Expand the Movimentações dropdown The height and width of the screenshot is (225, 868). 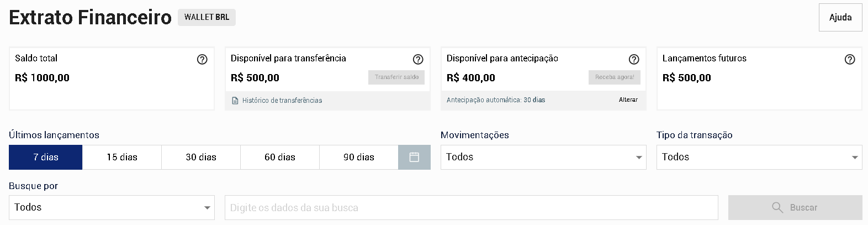pos(543,158)
